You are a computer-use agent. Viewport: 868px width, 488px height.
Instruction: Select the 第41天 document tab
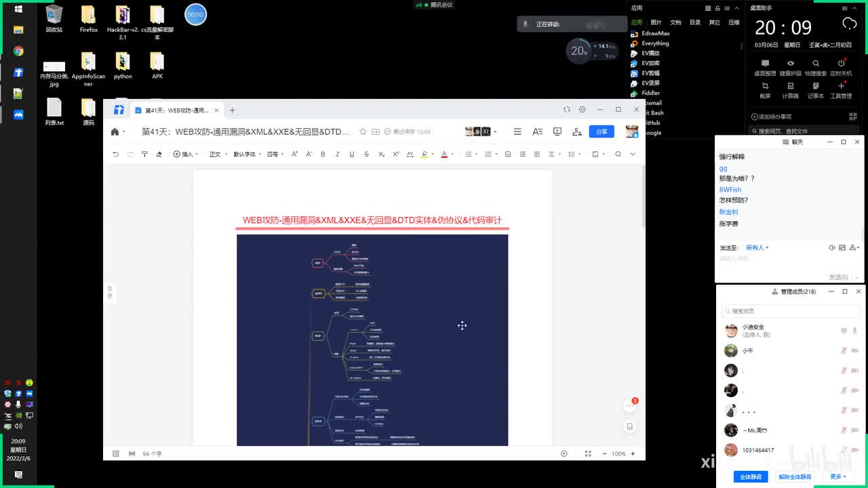pyautogui.click(x=177, y=110)
